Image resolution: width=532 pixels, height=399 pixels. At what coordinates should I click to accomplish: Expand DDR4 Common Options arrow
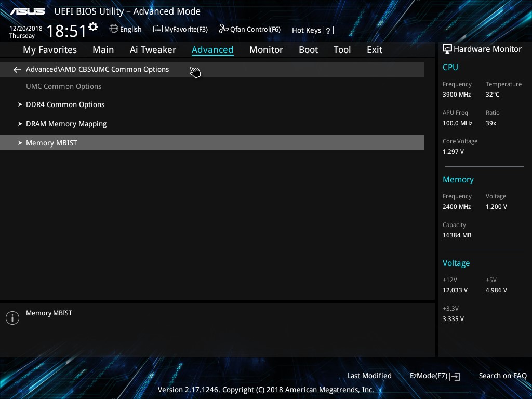[20, 104]
